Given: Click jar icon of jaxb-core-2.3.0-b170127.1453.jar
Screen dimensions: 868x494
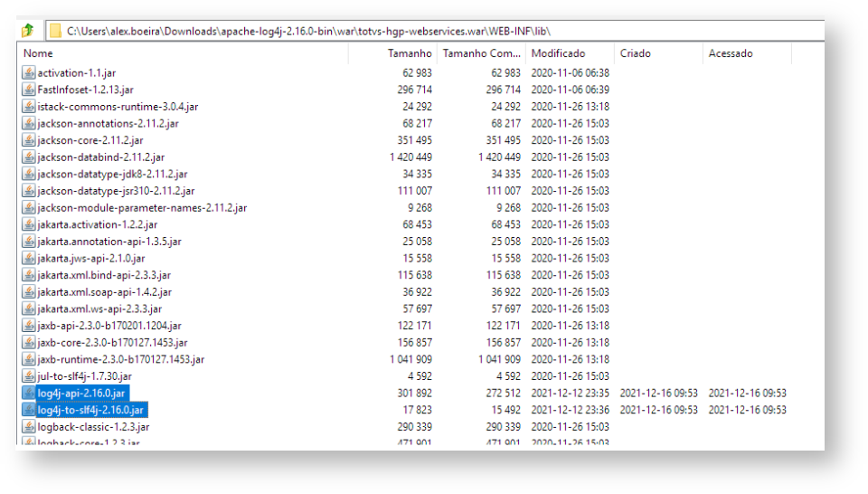Looking at the screenshot, I should click(x=29, y=342).
